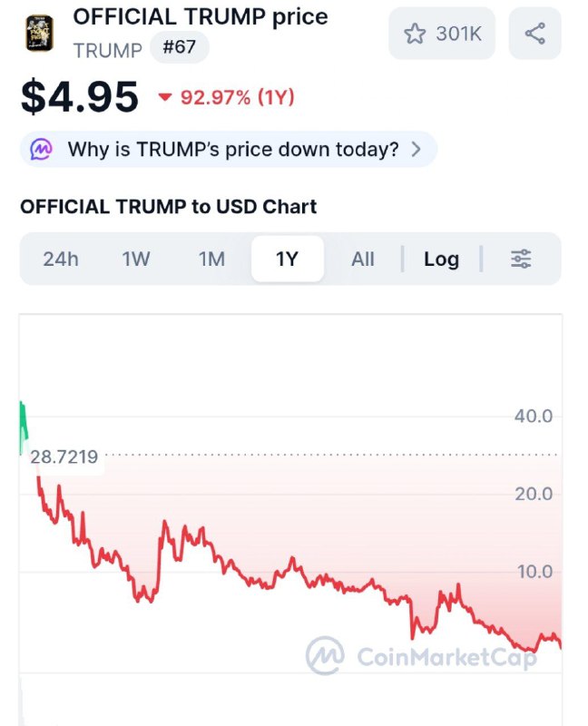Click the CoinMarketCap watermark logo

[x=324, y=655]
